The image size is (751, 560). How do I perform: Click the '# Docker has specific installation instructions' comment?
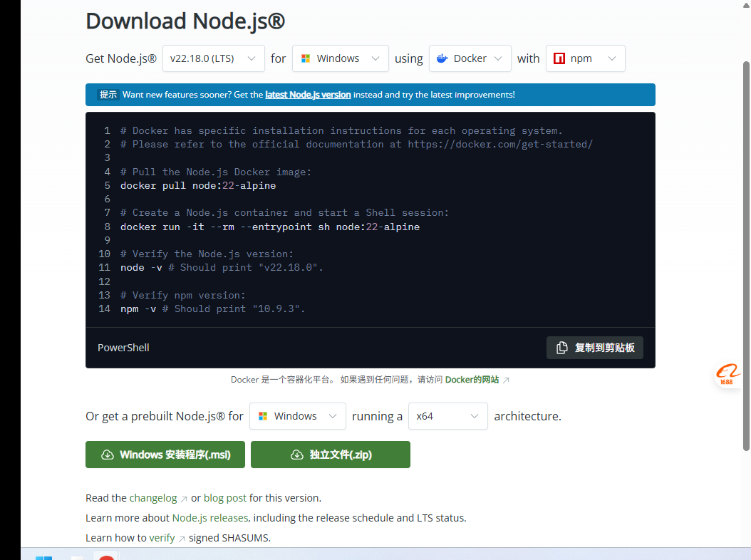tap(341, 131)
